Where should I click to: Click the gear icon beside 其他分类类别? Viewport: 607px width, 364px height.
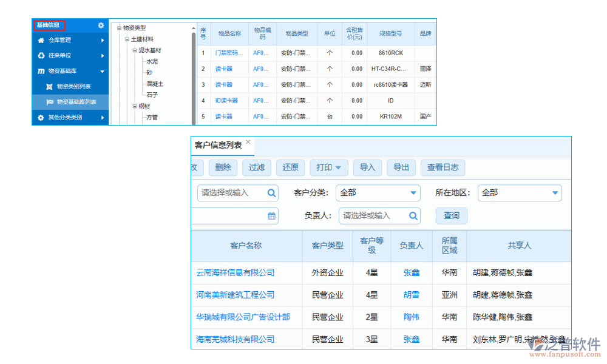click(x=41, y=118)
